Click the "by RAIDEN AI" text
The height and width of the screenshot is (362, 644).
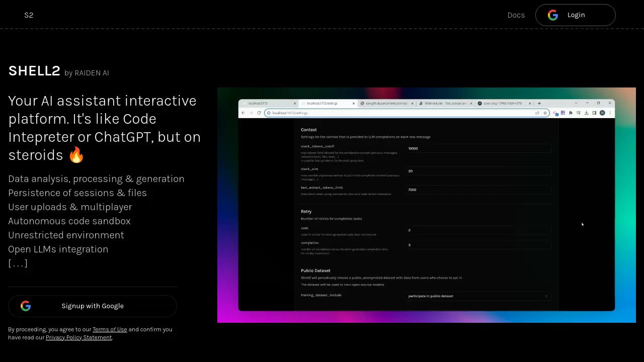pos(87,73)
